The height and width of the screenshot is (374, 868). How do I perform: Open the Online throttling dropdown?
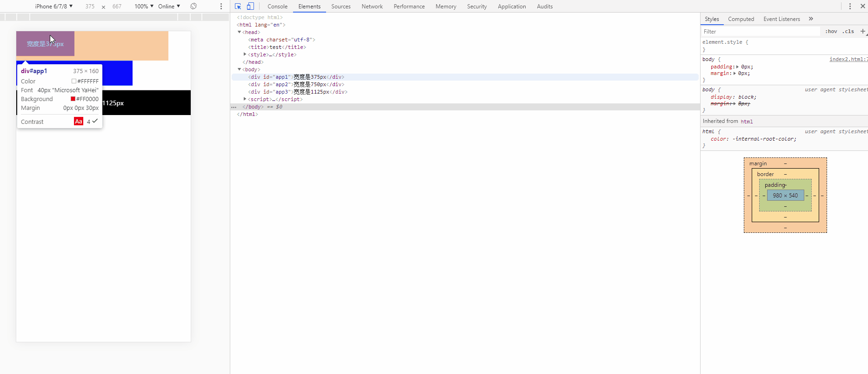pos(169,7)
